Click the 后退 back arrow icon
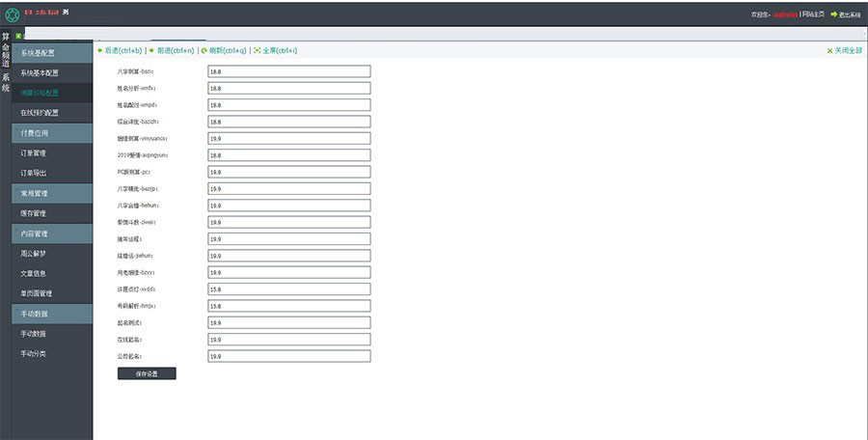 pyautogui.click(x=99, y=50)
